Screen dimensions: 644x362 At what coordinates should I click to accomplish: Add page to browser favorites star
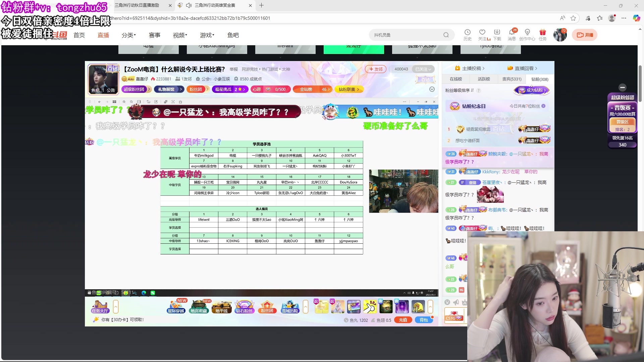click(573, 18)
